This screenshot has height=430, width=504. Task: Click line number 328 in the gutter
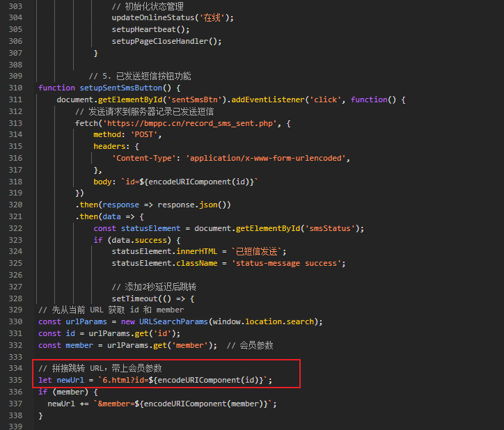click(15, 298)
